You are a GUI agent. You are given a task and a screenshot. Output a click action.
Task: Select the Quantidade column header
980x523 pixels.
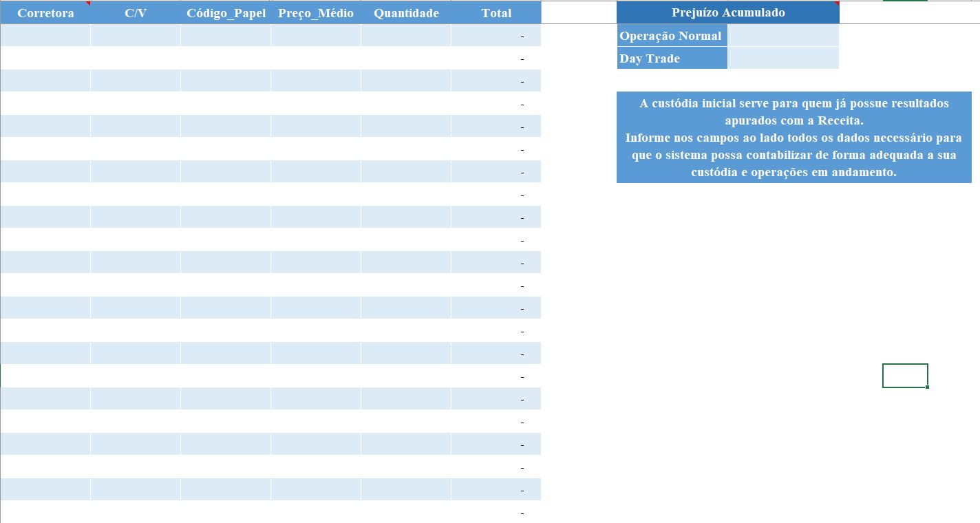tap(406, 13)
